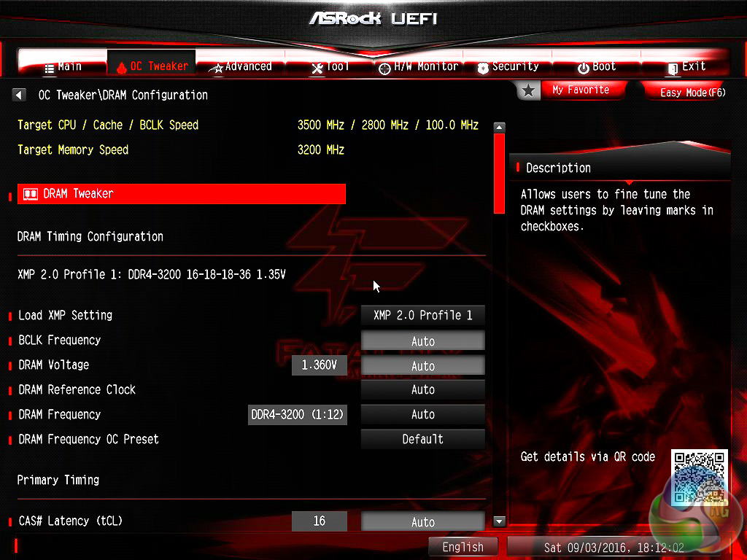
Task: Go back using the left arrow icon
Action: (18, 95)
